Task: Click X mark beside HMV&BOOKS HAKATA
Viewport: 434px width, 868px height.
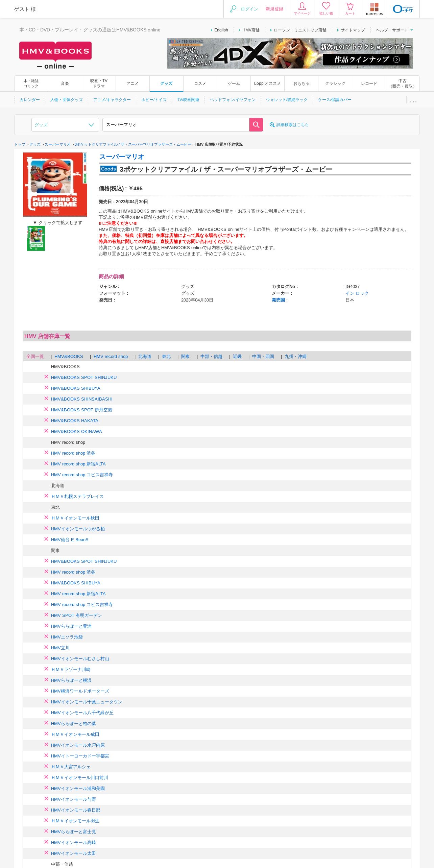Action: 46,420
